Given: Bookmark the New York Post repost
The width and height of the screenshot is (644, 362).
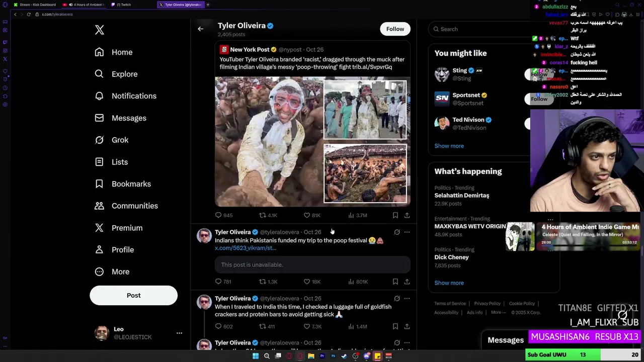Looking at the screenshot, I should (395, 215).
